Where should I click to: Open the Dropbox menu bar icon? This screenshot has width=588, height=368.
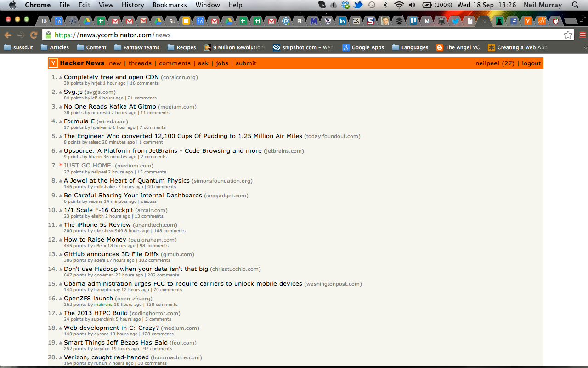(x=345, y=5)
